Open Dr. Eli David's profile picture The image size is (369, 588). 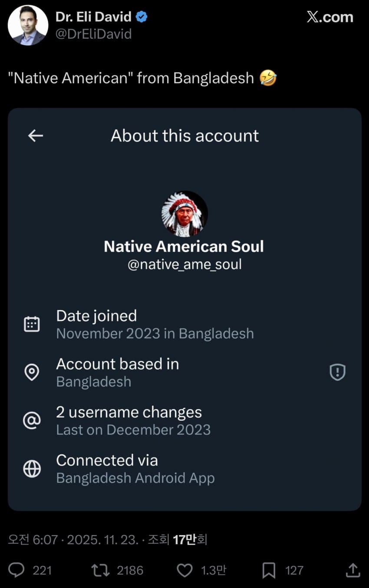pos(28,25)
